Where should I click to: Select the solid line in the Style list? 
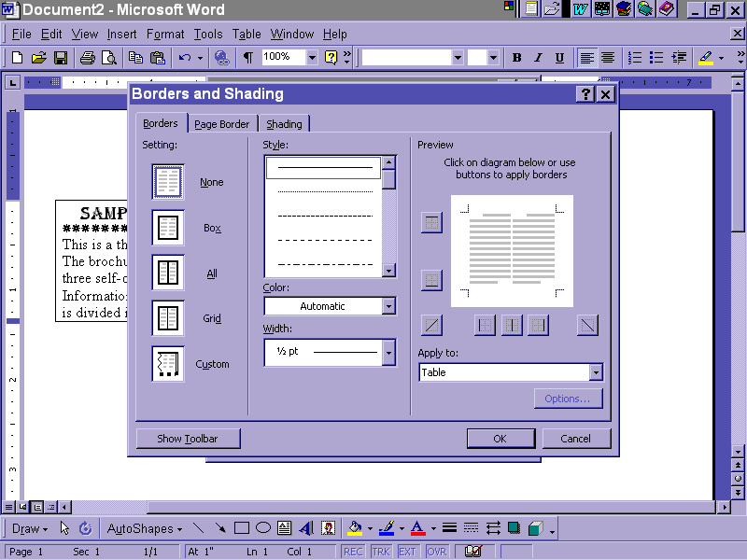[x=324, y=168]
